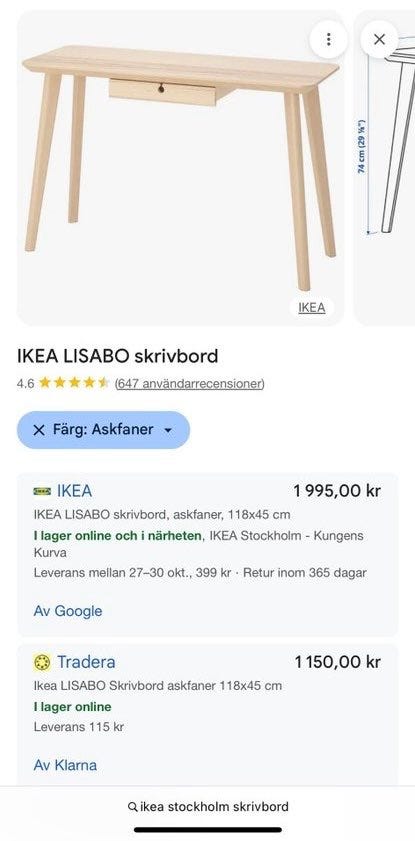
Task: Open the three-dot options menu on image
Action: (x=328, y=39)
